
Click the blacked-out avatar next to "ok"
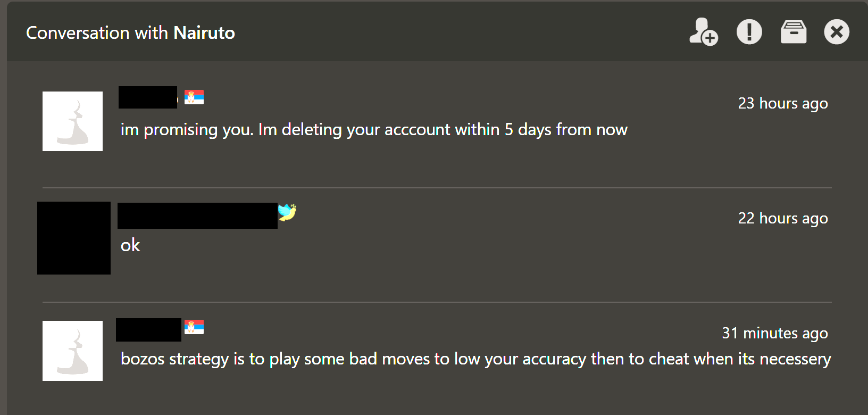point(74,238)
